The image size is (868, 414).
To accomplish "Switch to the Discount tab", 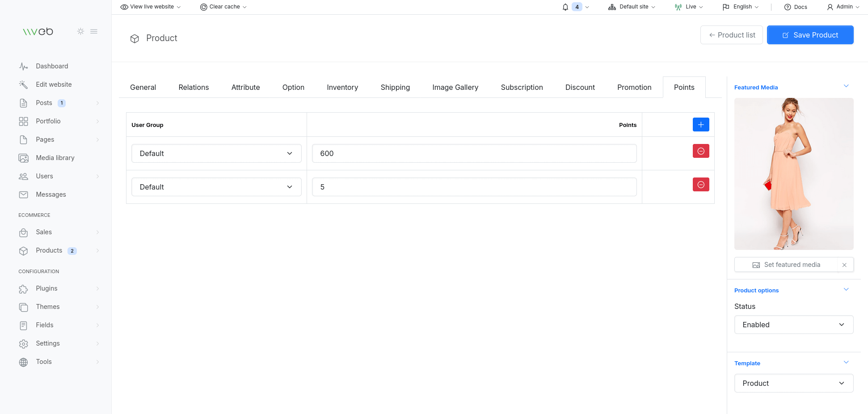I will click(x=580, y=88).
